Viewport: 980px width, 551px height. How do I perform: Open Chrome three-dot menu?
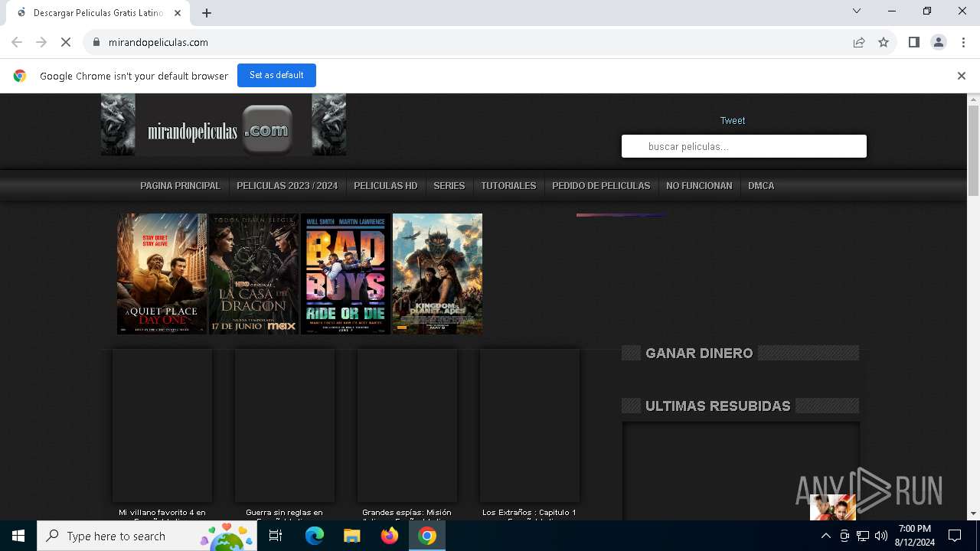pos(962,42)
